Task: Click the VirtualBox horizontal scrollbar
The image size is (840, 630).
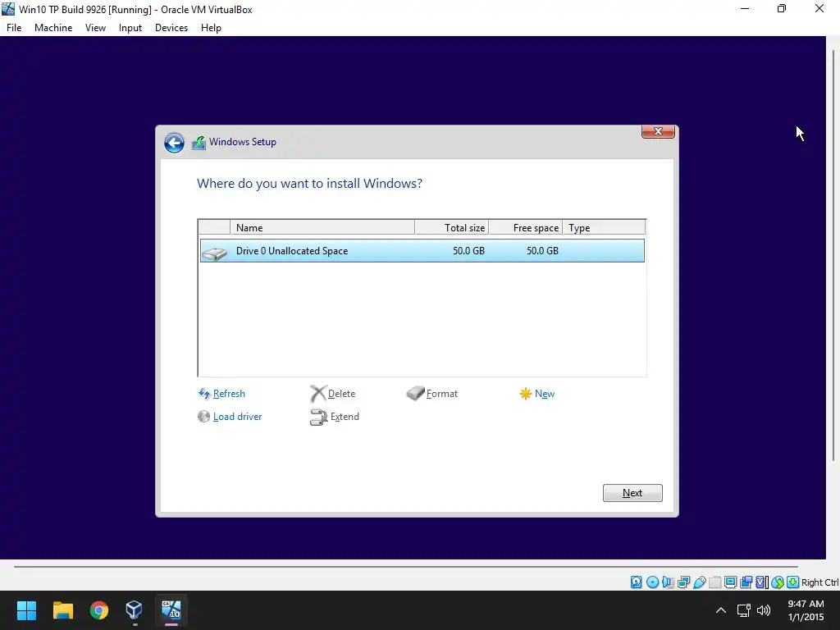Action: pyautogui.click(x=405, y=566)
